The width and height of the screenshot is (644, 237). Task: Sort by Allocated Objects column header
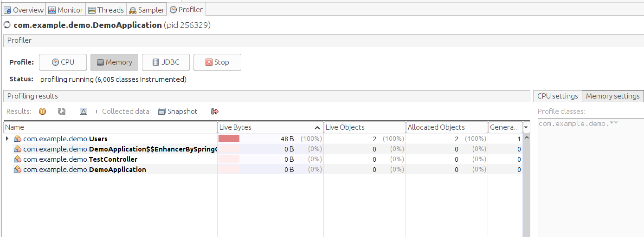(447, 127)
